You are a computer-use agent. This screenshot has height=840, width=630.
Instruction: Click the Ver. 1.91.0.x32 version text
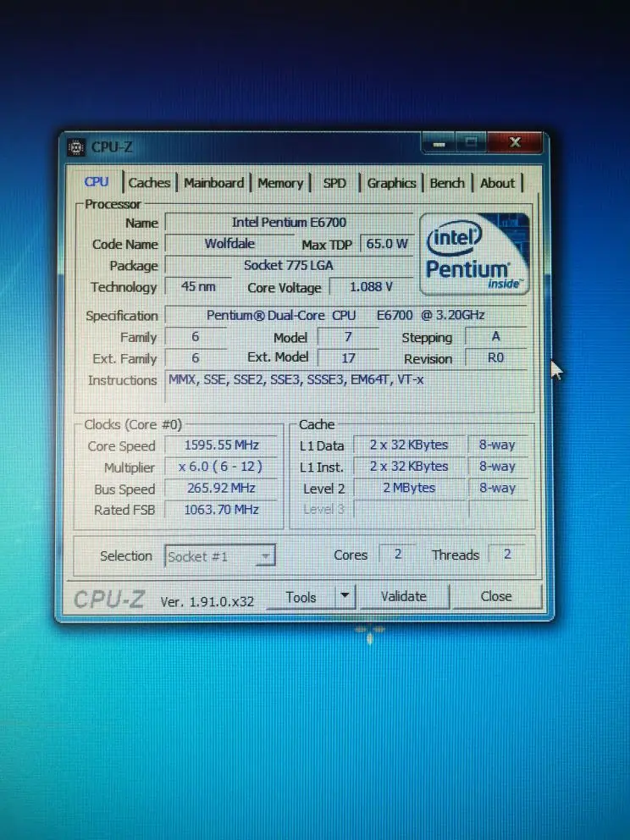(207, 601)
